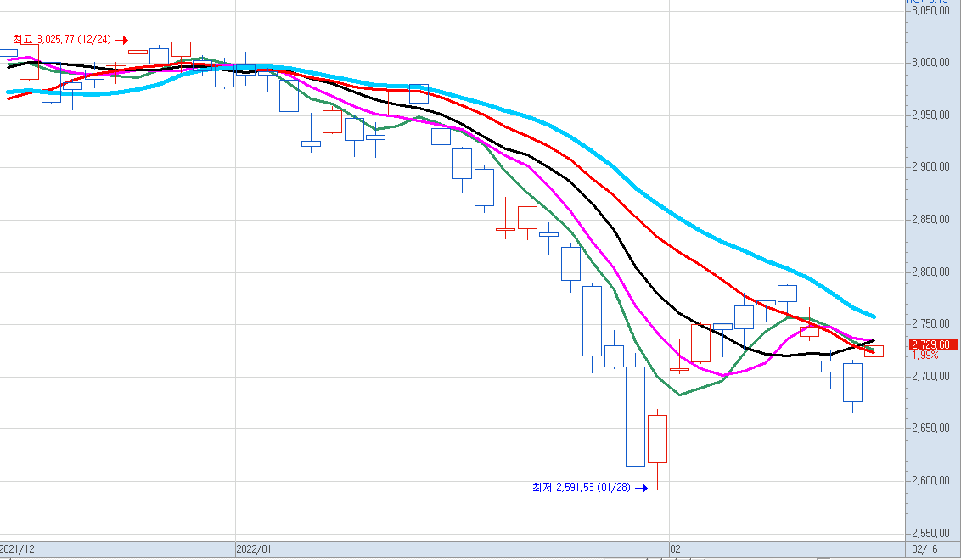Click the 2,550.00 price axis label
The width and height of the screenshot is (961, 560).
(x=930, y=534)
